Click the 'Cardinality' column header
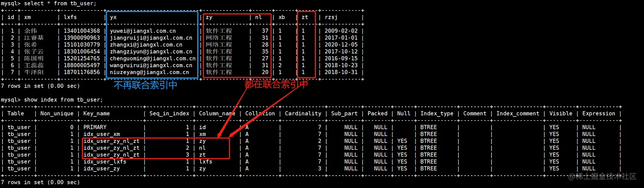The image size is (644, 188). (x=303, y=114)
